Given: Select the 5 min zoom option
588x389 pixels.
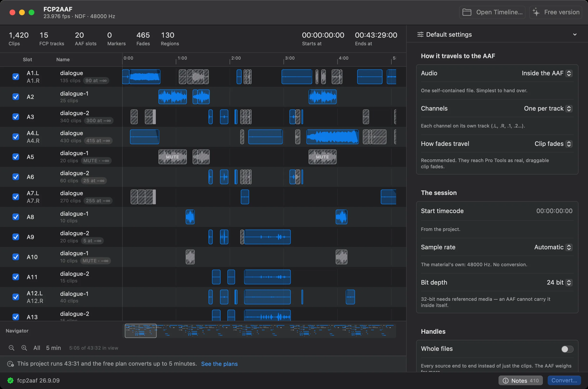Looking at the screenshot, I should 53,348.
